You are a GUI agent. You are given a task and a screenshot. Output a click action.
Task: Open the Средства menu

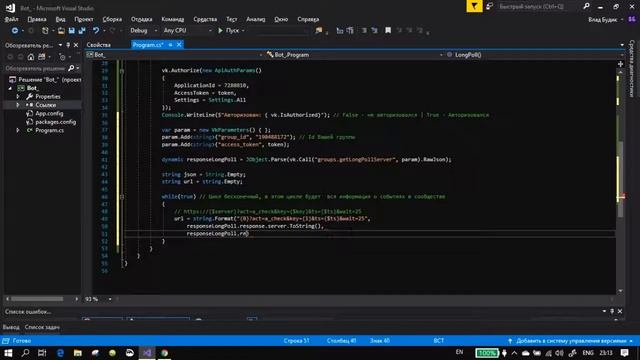[x=205, y=19]
